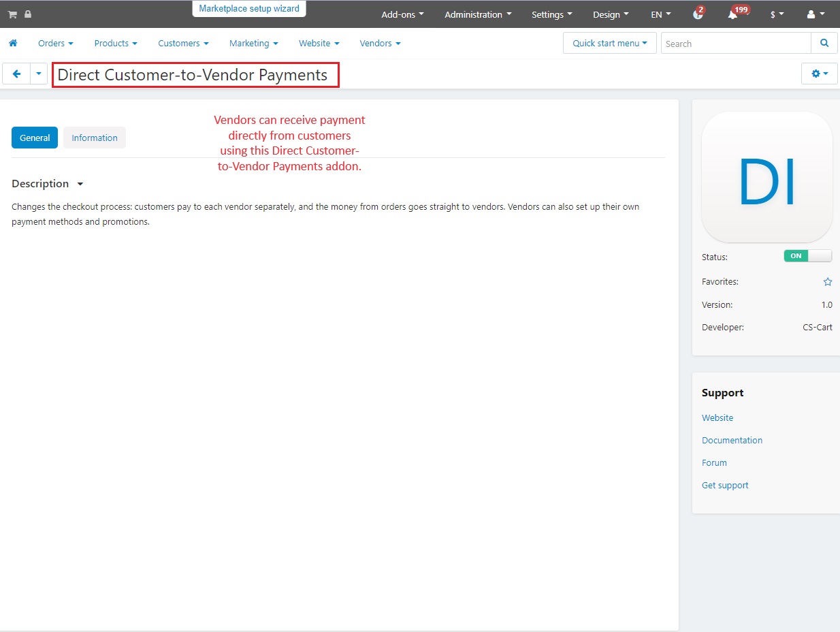
Task: Click the Support heading
Action: pos(722,393)
